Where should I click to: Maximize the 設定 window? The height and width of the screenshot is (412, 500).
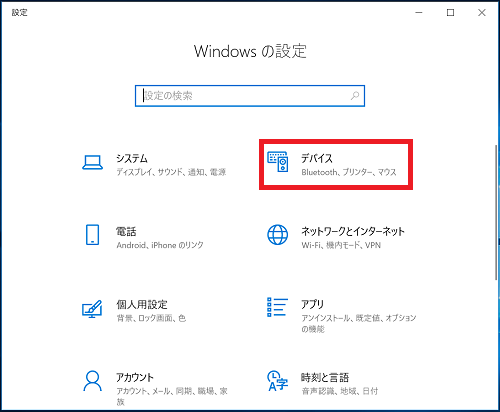[x=450, y=13]
